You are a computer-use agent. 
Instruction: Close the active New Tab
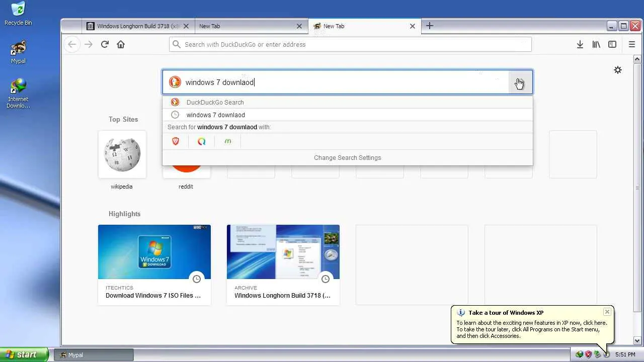tap(413, 26)
